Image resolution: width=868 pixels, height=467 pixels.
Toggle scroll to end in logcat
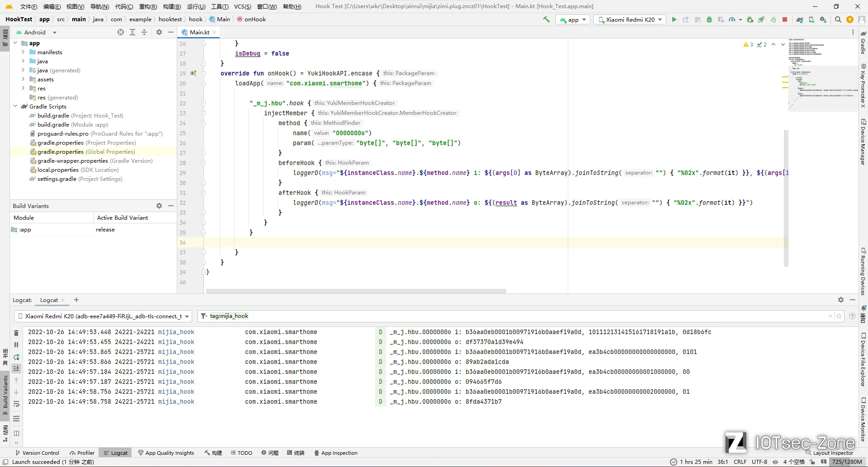click(16, 368)
